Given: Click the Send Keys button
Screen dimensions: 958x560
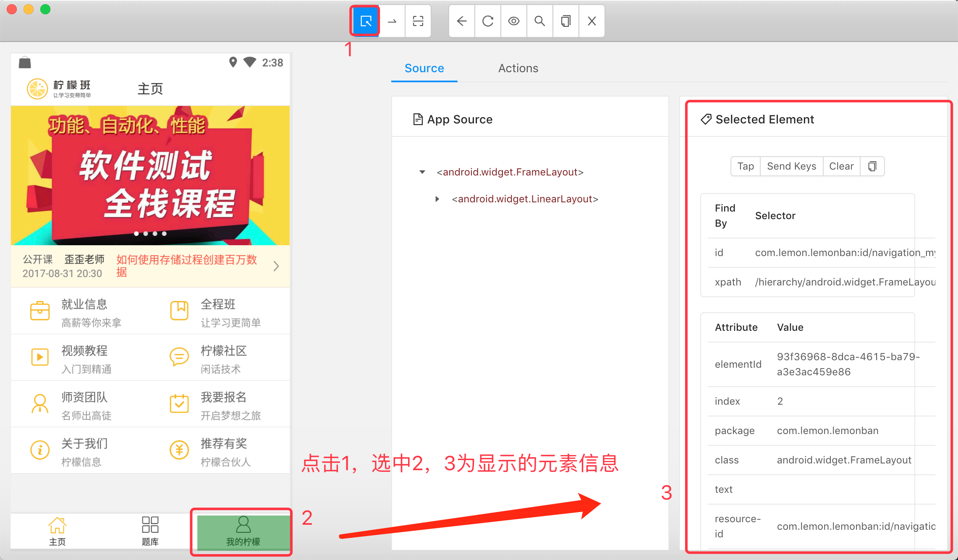Looking at the screenshot, I should click(791, 166).
